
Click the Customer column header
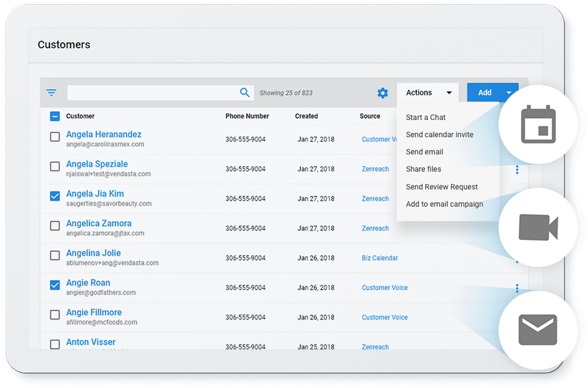(x=80, y=116)
